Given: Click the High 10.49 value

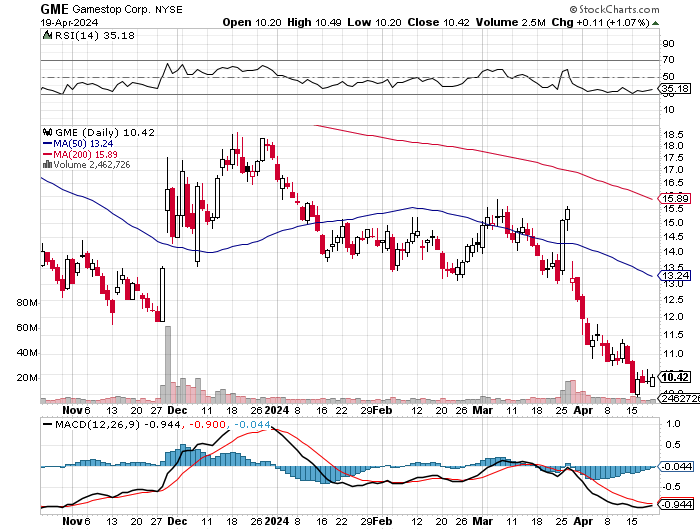Looking at the screenshot, I should [314, 22].
